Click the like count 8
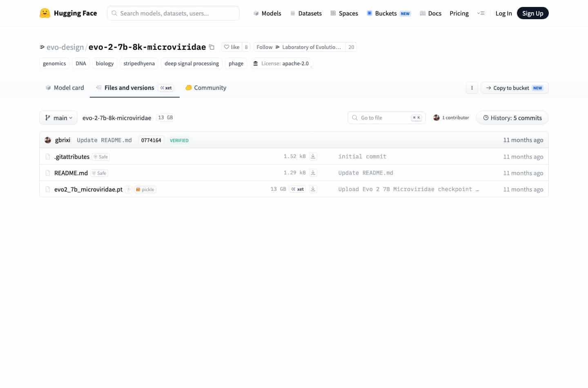The height and width of the screenshot is (388, 588). pyautogui.click(x=246, y=47)
